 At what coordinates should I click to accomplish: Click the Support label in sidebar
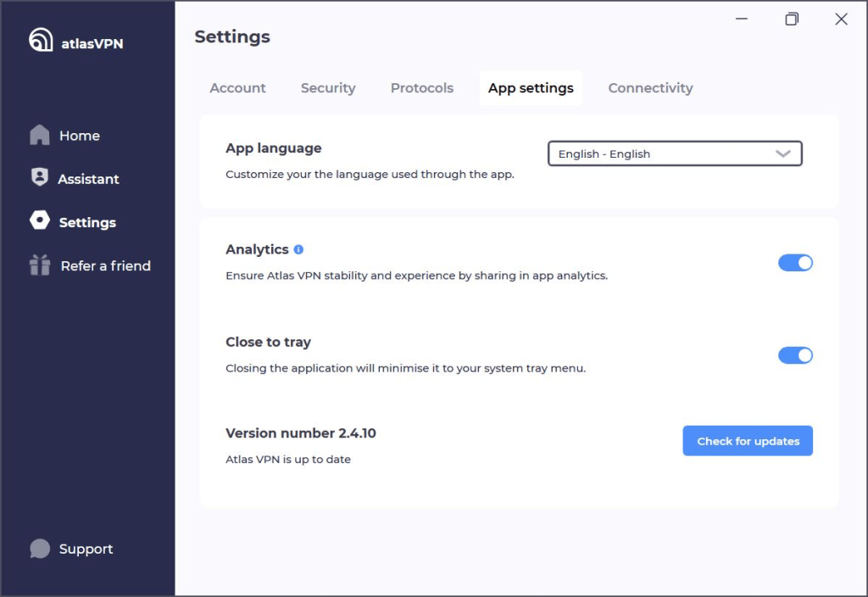[x=86, y=549]
